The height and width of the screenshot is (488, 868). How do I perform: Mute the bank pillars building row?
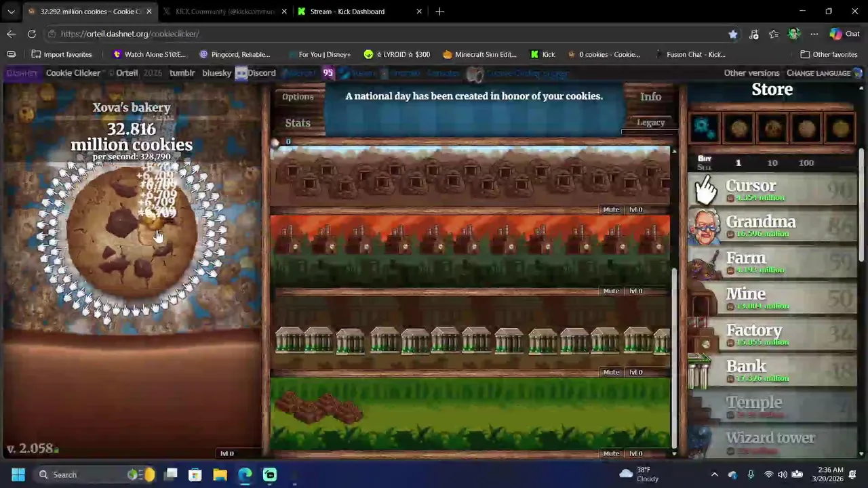(x=611, y=372)
